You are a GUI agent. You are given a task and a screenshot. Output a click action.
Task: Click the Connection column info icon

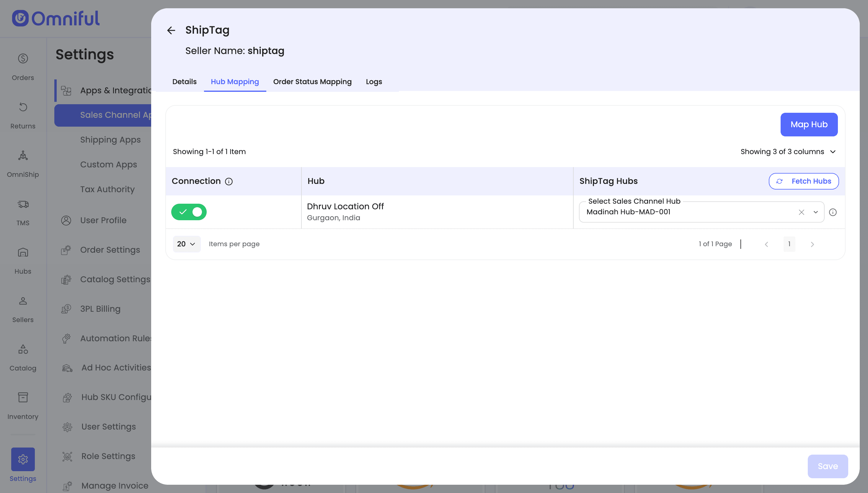point(229,182)
